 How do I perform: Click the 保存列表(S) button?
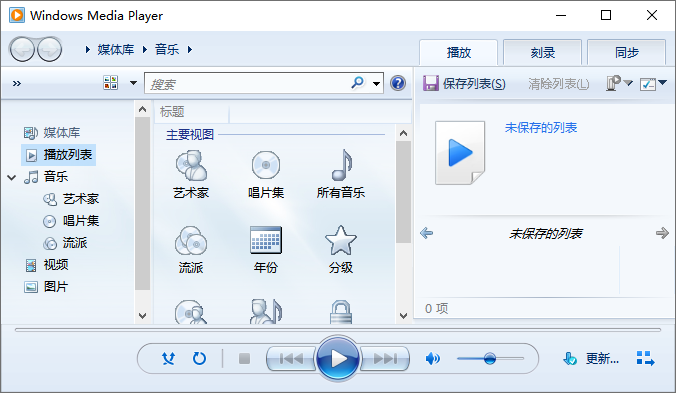pyautogui.click(x=464, y=83)
